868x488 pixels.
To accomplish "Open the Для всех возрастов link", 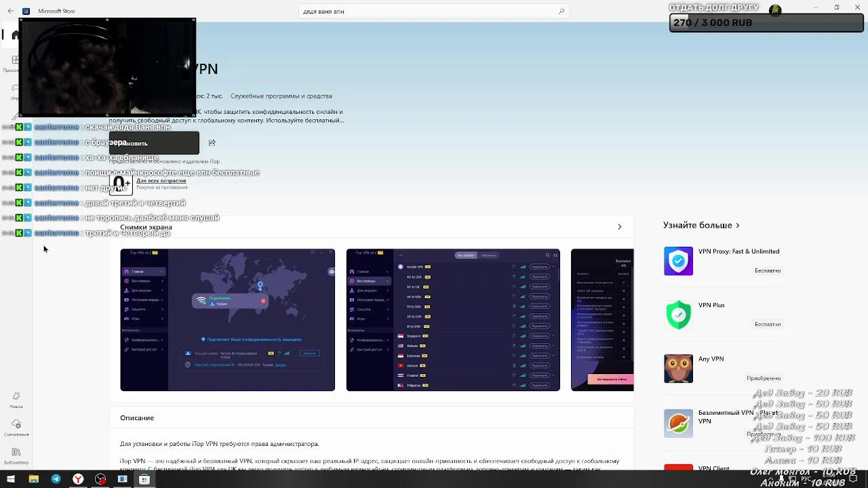I will 161,181.
